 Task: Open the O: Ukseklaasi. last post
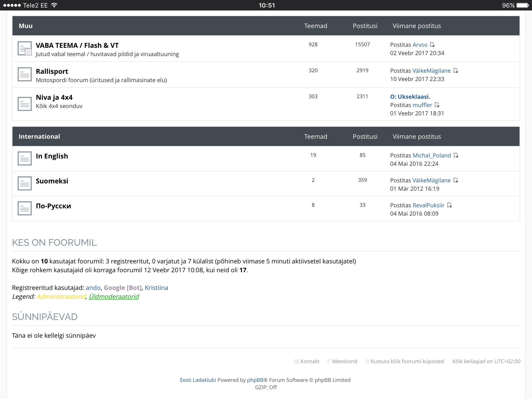tap(410, 97)
